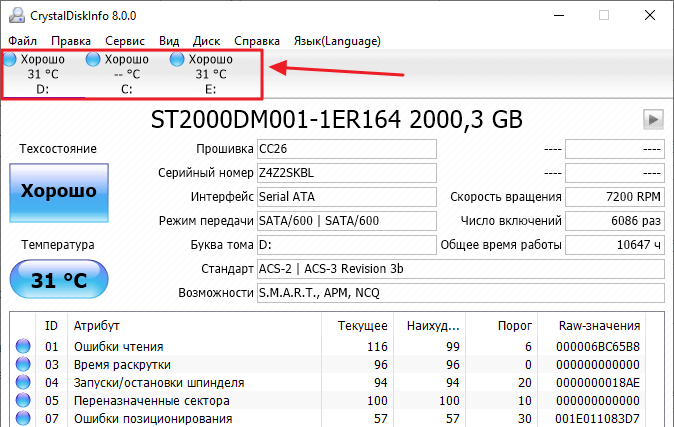674x427 pixels.
Task: Open the Сервис menu
Action: [x=124, y=41]
